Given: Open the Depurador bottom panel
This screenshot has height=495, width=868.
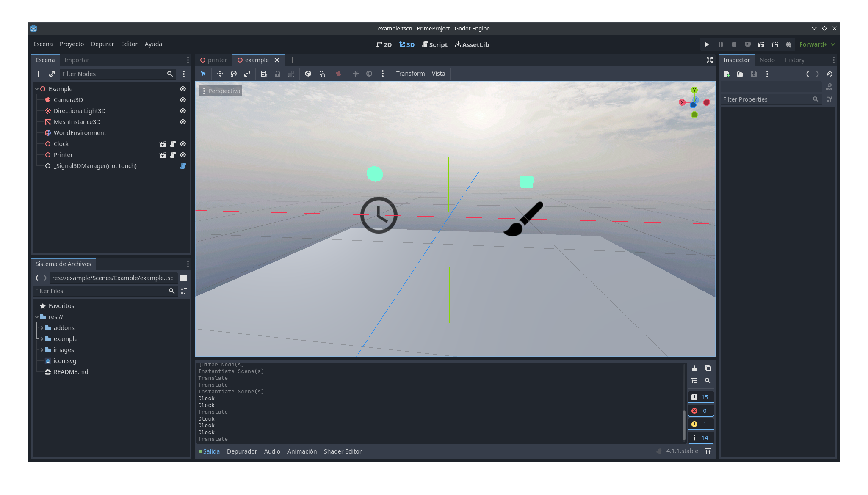Looking at the screenshot, I should coord(242,451).
